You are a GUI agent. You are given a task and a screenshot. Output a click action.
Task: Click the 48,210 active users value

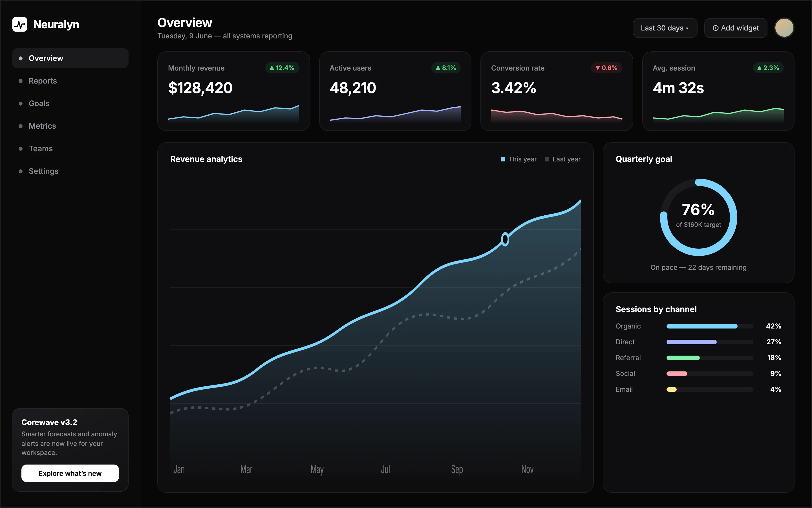353,88
